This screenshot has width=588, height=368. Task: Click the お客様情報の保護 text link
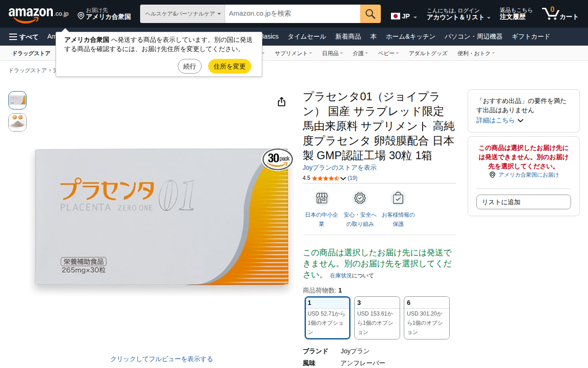398,219
